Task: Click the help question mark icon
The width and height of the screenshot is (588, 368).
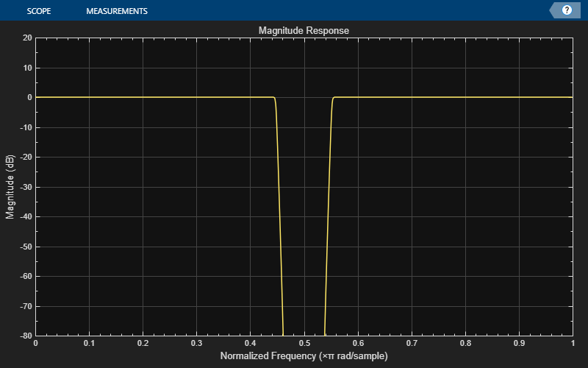Action: coord(567,10)
